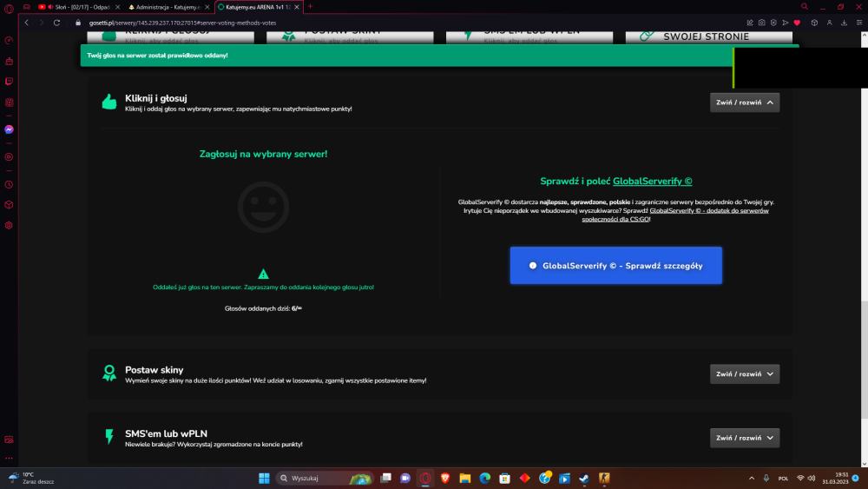Select the Katujemy.eu ARENA 1v1 tab
The height and width of the screenshot is (489, 868).
[258, 7]
